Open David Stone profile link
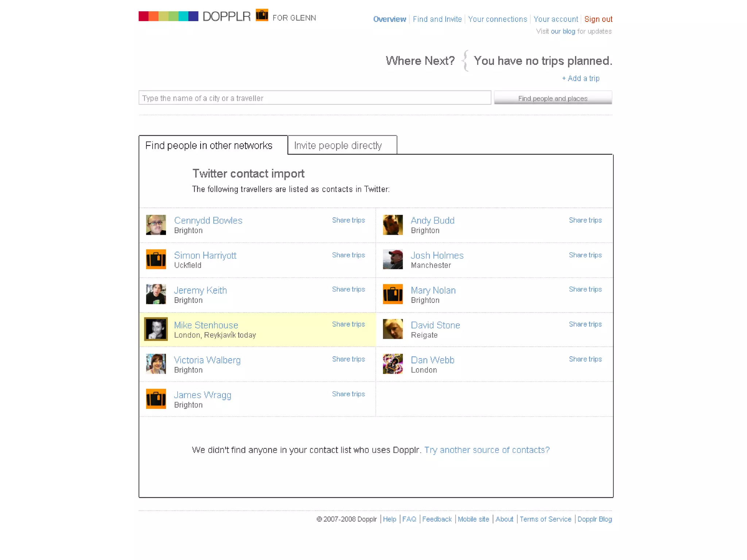 (435, 325)
